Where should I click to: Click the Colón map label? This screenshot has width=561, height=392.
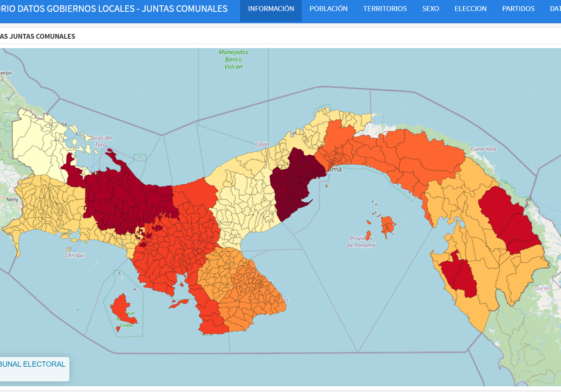click(x=262, y=144)
